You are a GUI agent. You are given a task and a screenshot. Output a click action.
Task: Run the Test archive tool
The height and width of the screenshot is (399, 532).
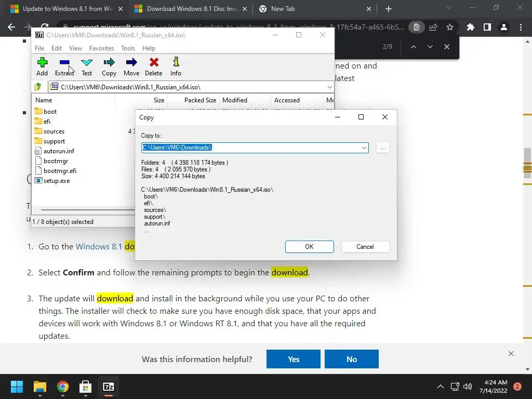[87, 66]
